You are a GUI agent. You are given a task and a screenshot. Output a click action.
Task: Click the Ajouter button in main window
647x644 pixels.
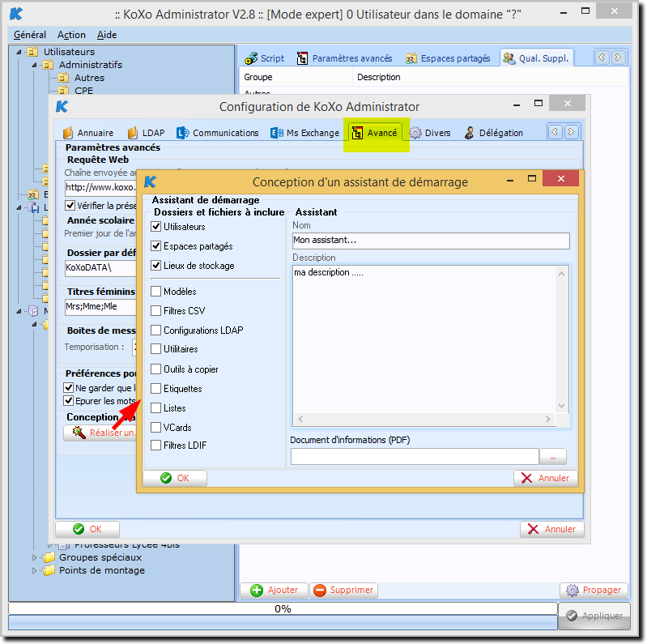pos(274,591)
